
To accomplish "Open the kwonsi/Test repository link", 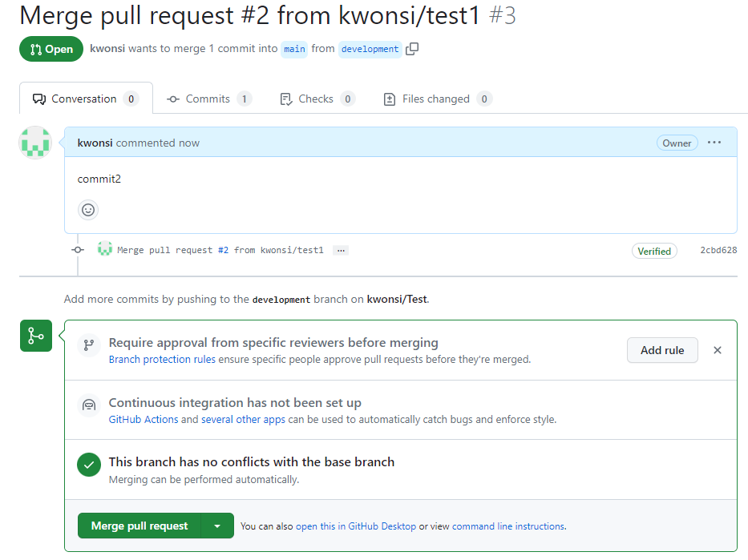I will point(397,300).
